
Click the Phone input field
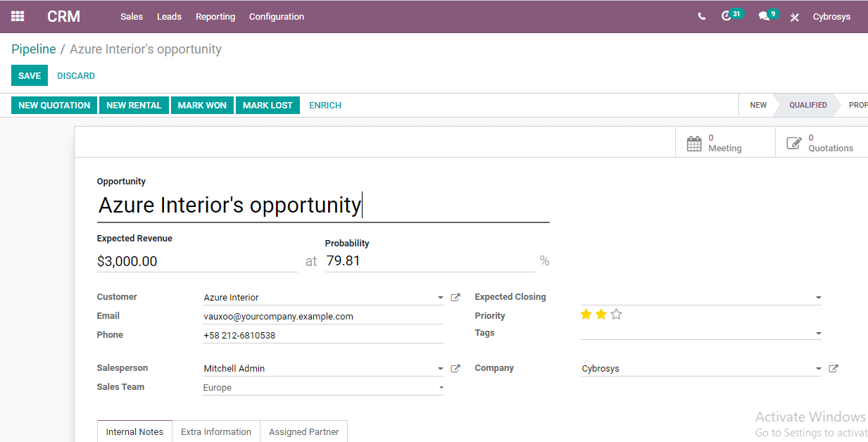coord(323,336)
